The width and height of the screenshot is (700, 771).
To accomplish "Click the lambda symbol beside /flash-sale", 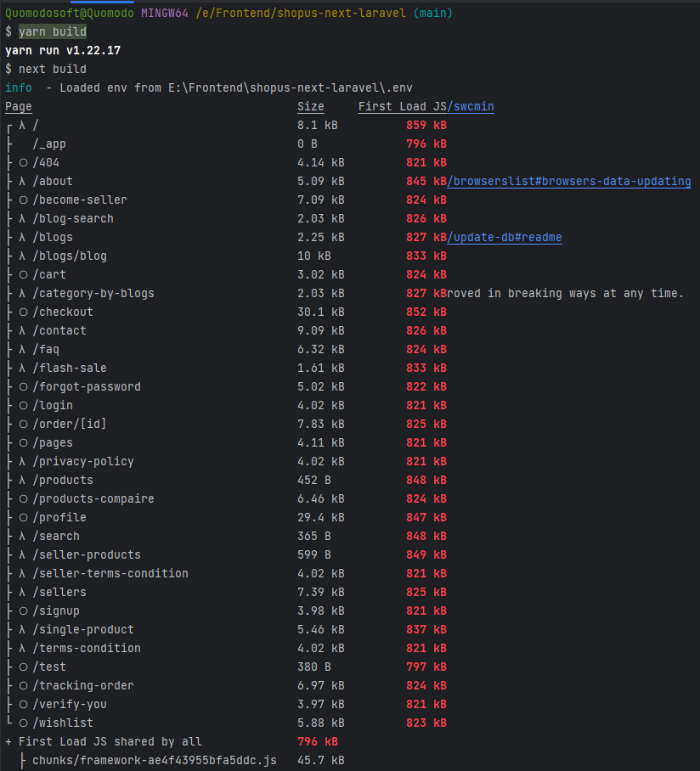I will pos(23,368).
